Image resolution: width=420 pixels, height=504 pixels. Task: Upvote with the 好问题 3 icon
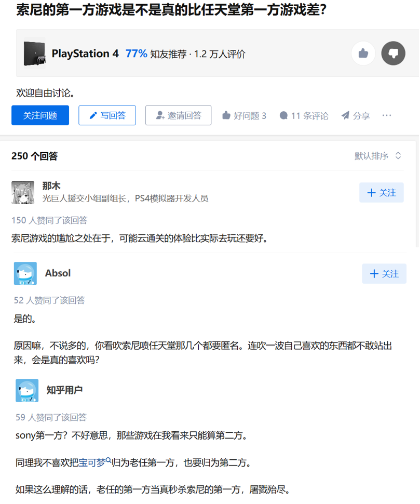coord(226,115)
